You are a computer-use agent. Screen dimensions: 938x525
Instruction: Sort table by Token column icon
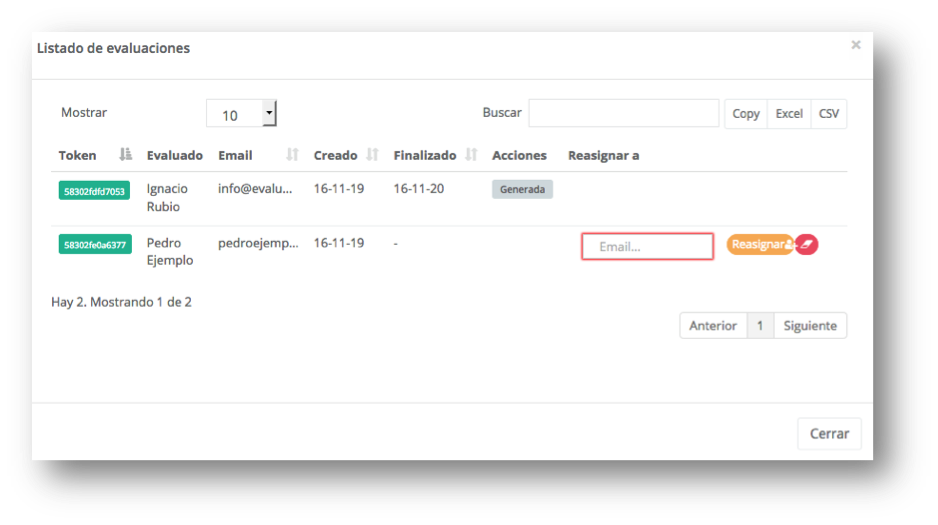click(x=125, y=155)
